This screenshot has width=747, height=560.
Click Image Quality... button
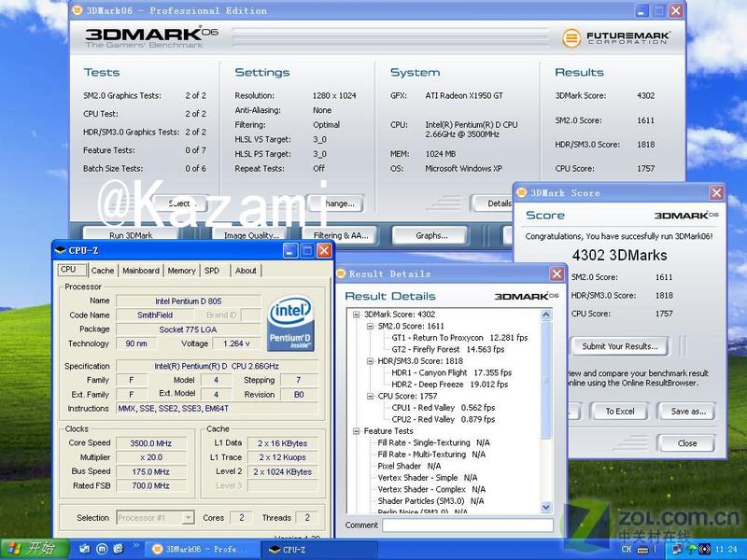tap(251, 235)
